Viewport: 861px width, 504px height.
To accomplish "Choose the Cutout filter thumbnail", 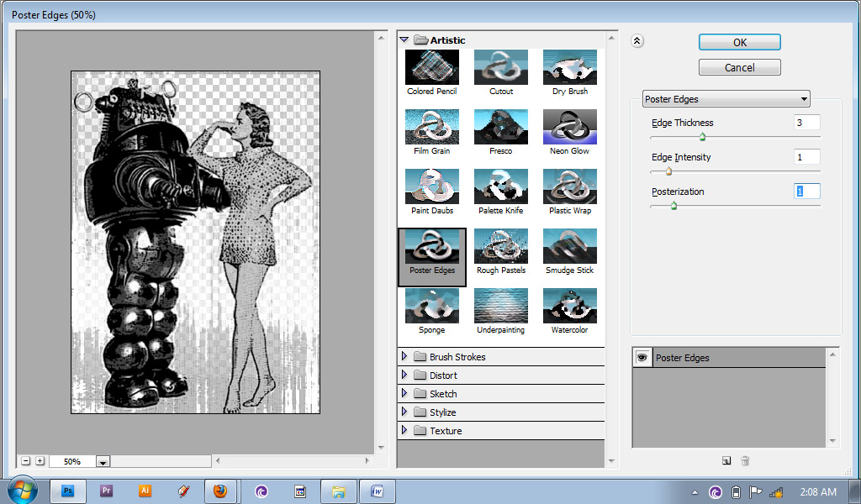I will pyautogui.click(x=501, y=67).
